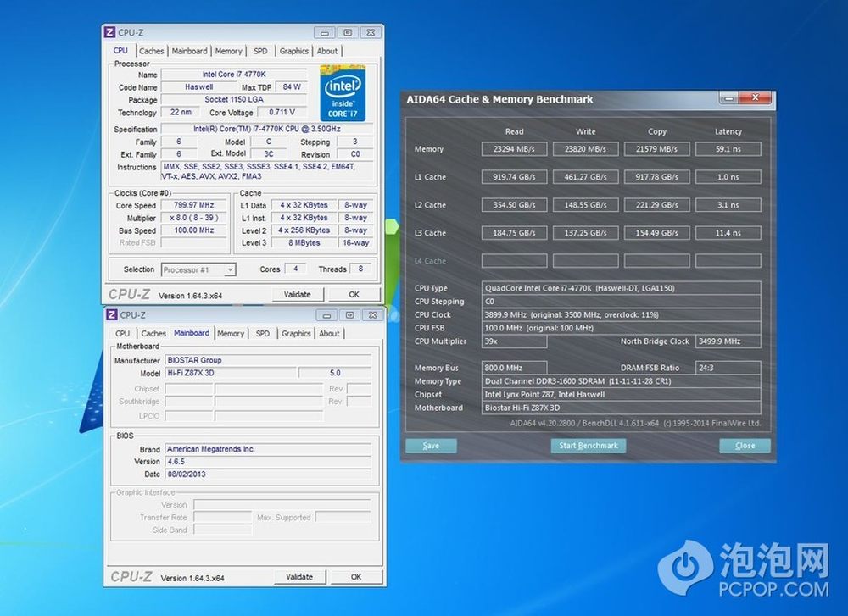The image size is (848, 616).
Task: Click the Core Speed value "799.97 MHz"
Action: [194, 205]
